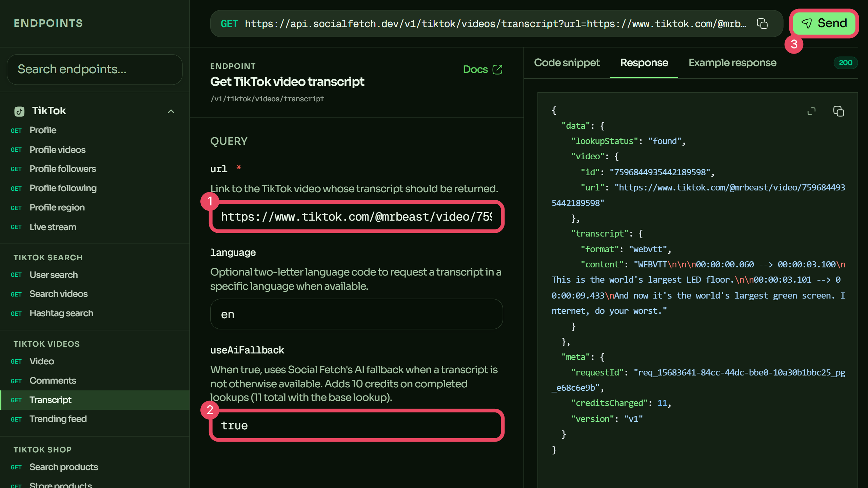Open the Profile videos endpoint

[95, 149]
